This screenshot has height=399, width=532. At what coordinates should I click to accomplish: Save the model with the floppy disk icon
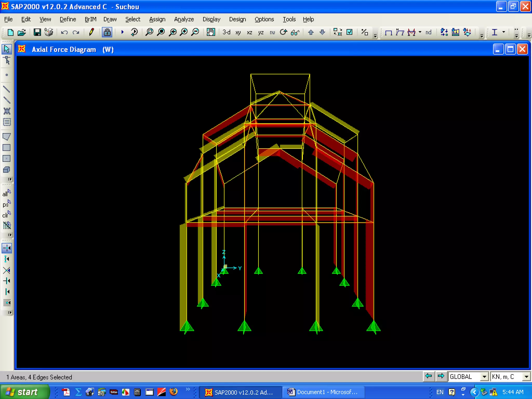pos(37,32)
